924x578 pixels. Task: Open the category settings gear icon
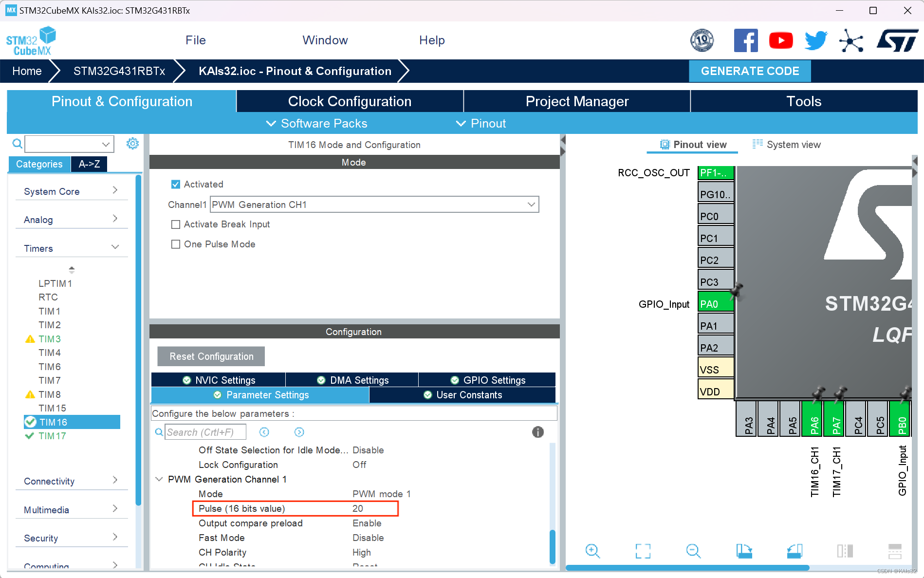[132, 144]
